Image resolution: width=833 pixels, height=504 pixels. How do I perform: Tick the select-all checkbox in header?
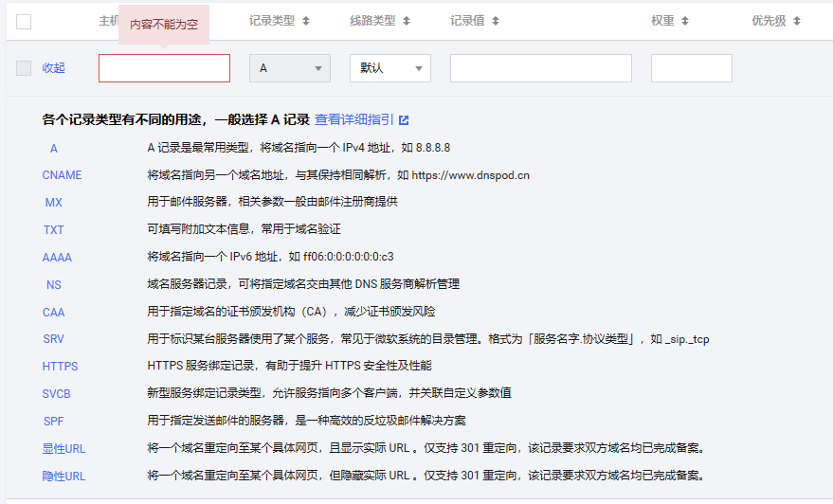24,21
